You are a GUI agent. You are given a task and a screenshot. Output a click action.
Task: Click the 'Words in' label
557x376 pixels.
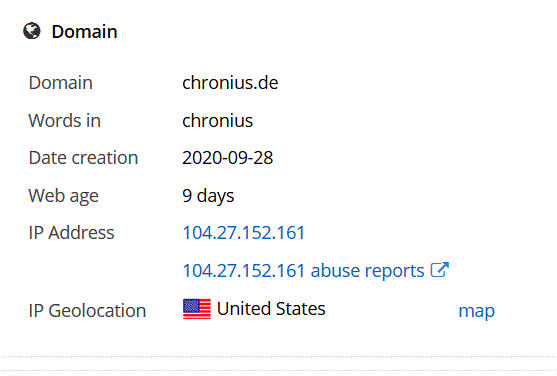pos(65,120)
